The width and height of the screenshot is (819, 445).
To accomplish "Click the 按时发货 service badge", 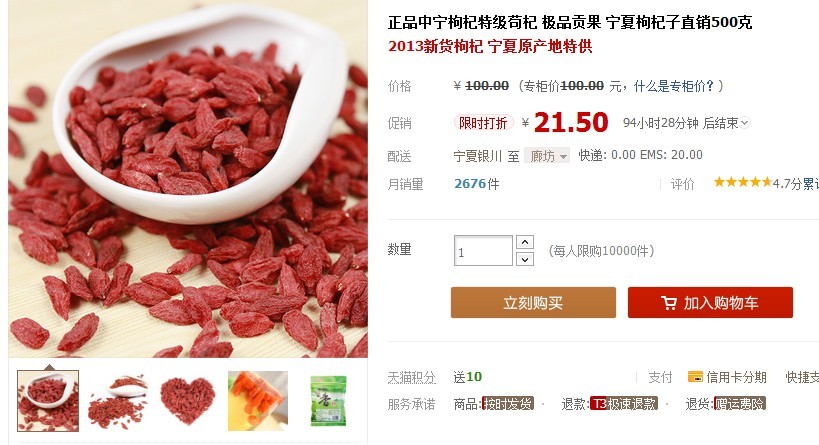I will 508,404.
